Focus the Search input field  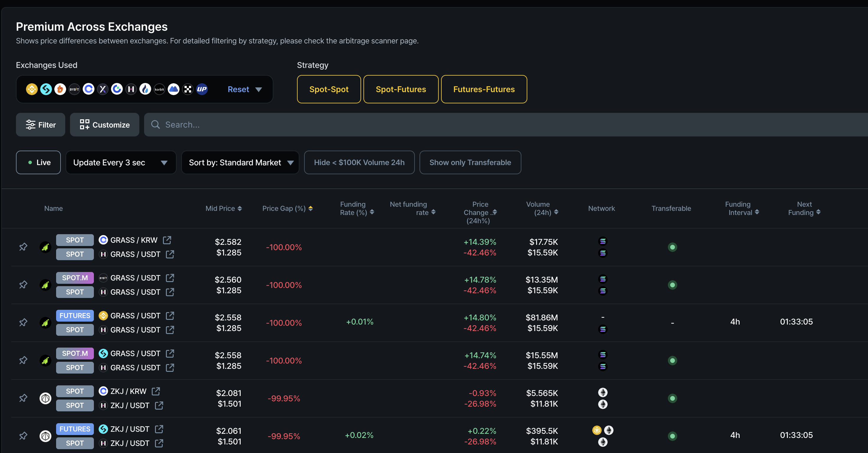point(505,125)
